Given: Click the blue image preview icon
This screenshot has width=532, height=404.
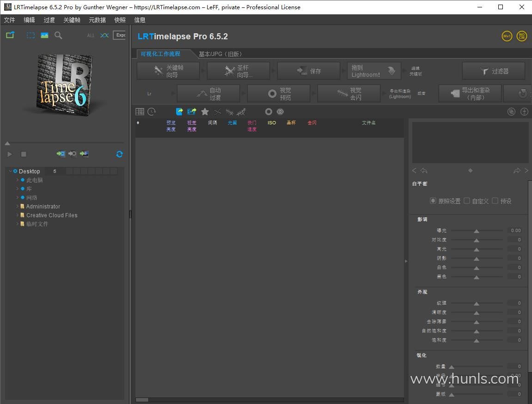Looking at the screenshot, I should pyautogui.click(x=44, y=35).
